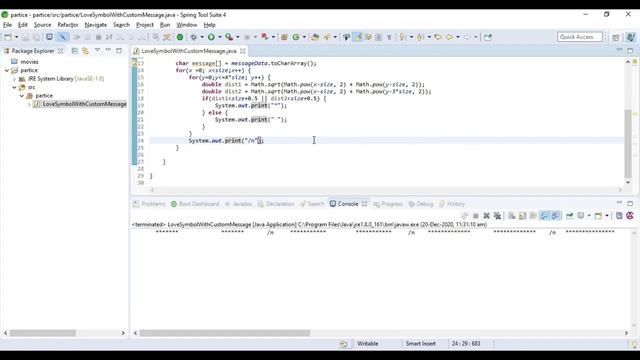640x360 pixels.
Task: Select LoveSymbolWithCustomMessage in Package Explorer
Action: pyautogui.click(x=84, y=104)
